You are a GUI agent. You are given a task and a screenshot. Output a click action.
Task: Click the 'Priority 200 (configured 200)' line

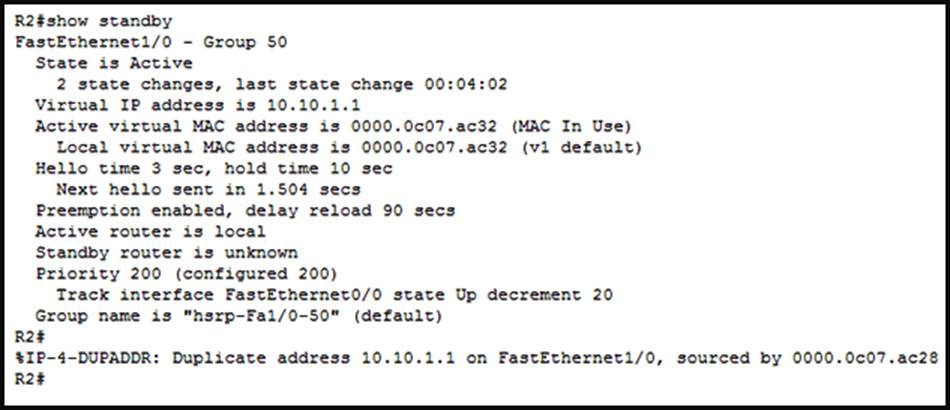[187, 273]
